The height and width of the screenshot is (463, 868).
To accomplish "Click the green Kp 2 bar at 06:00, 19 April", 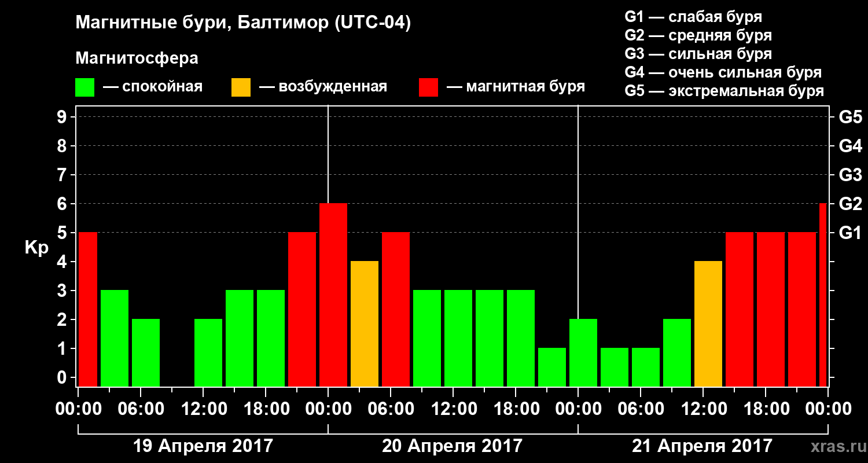I will point(146,353).
